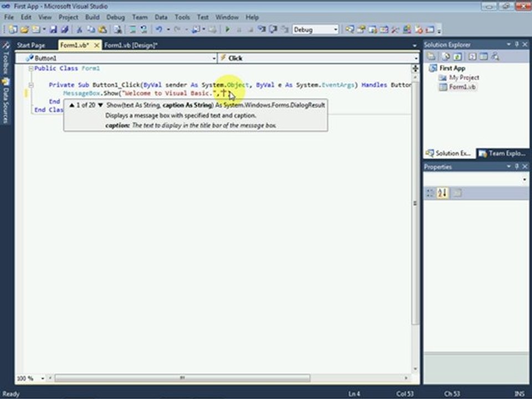Click View Code icon in Solution Explorer

point(472,57)
